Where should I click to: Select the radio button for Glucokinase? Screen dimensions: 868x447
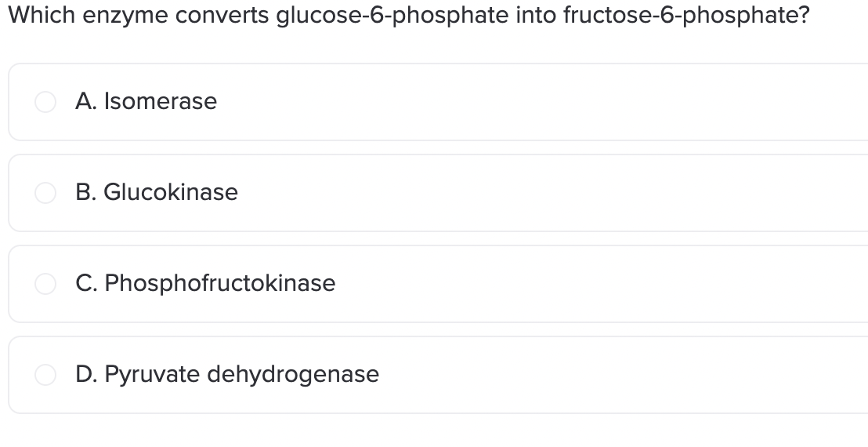[45, 193]
